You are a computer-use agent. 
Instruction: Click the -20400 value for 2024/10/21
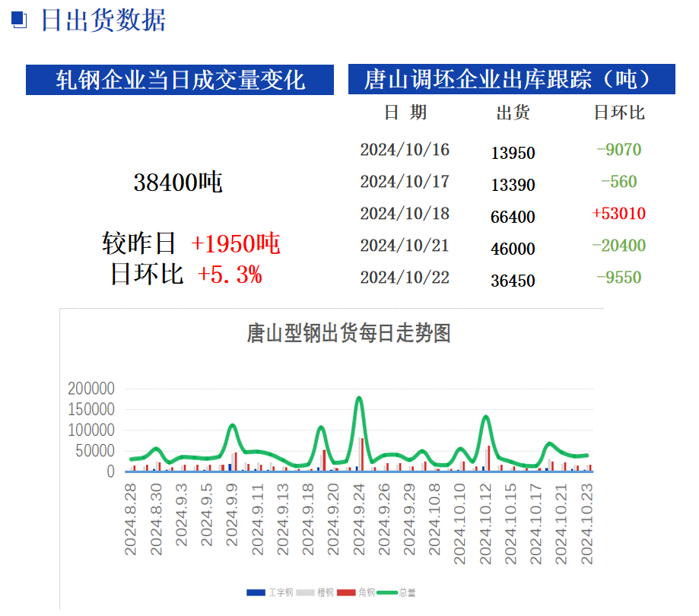coord(618,246)
